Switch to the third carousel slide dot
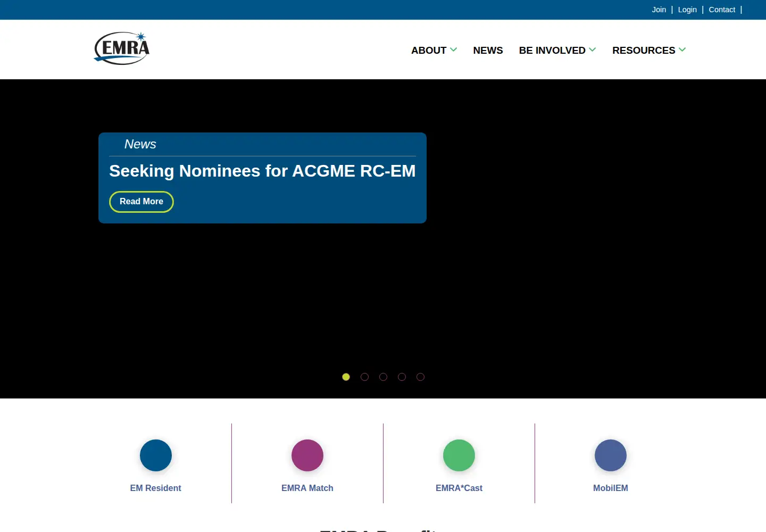 [383, 377]
